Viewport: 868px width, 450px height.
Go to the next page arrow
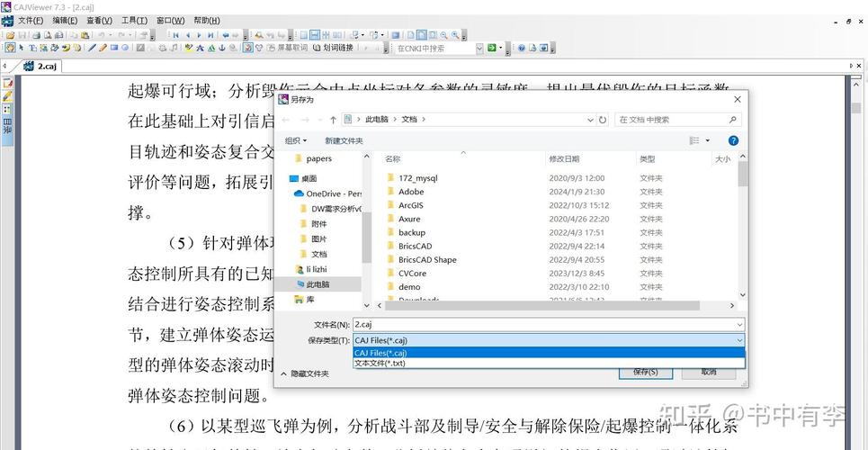(200, 35)
